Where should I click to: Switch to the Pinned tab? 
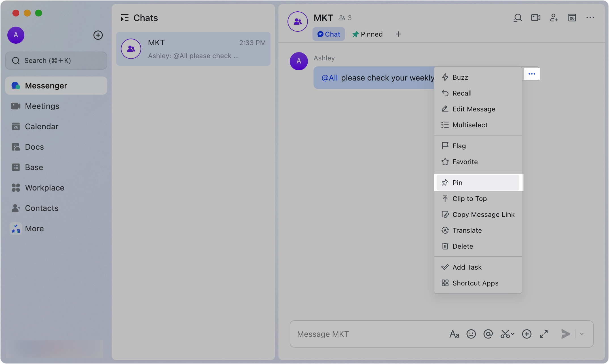pos(367,34)
